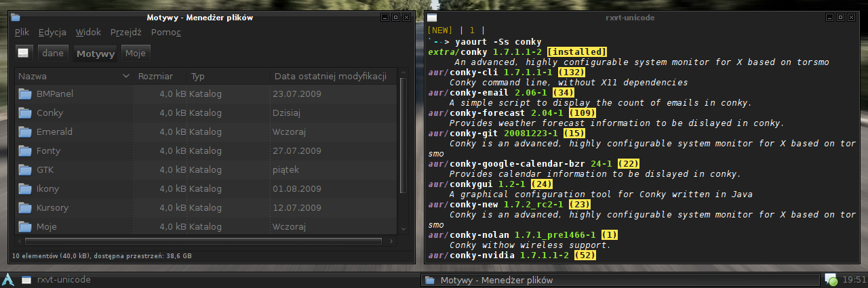
Task: Click the [installed] tag in terminal
Action: [x=576, y=52]
